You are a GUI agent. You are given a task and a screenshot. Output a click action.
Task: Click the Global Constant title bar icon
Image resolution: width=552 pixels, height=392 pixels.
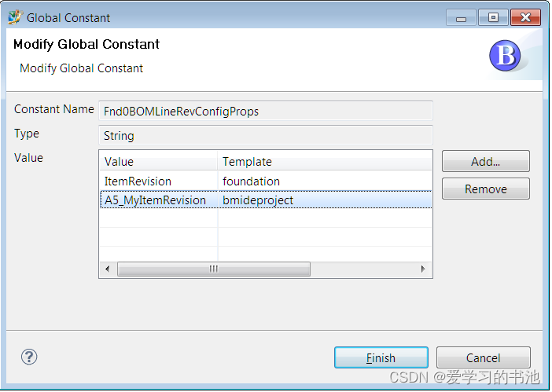tap(15, 16)
